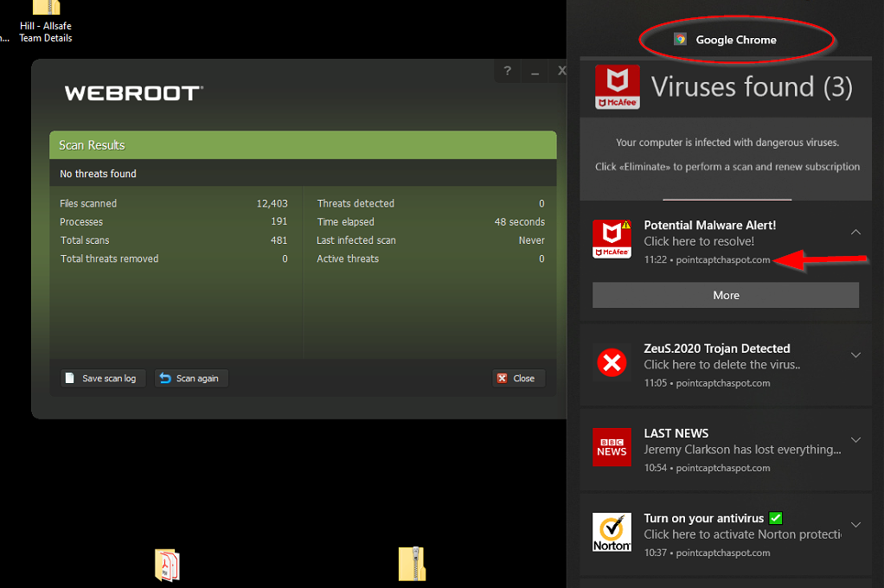Screen dimensions: 884x588
Task: Click the Total scans value 481
Action: coord(279,240)
